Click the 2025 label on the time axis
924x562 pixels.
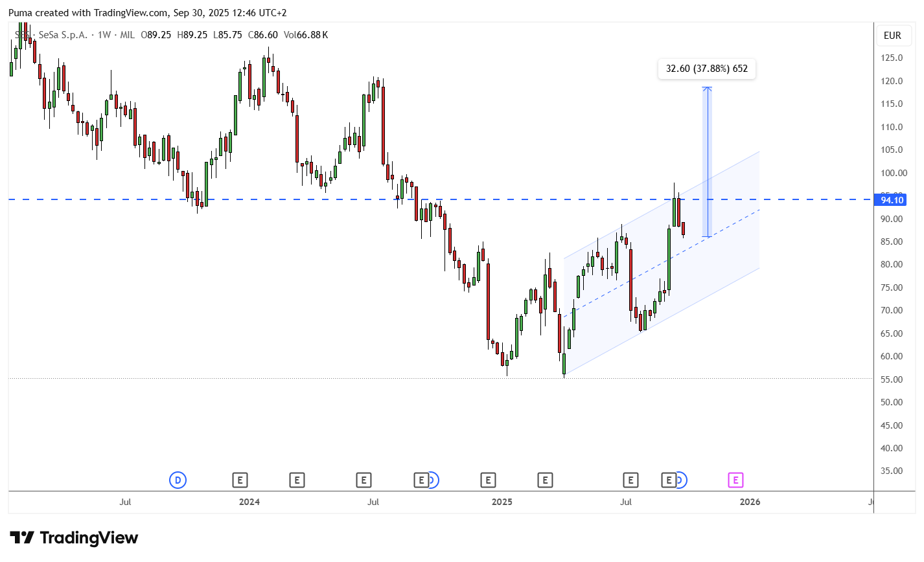click(x=502, y=502)
